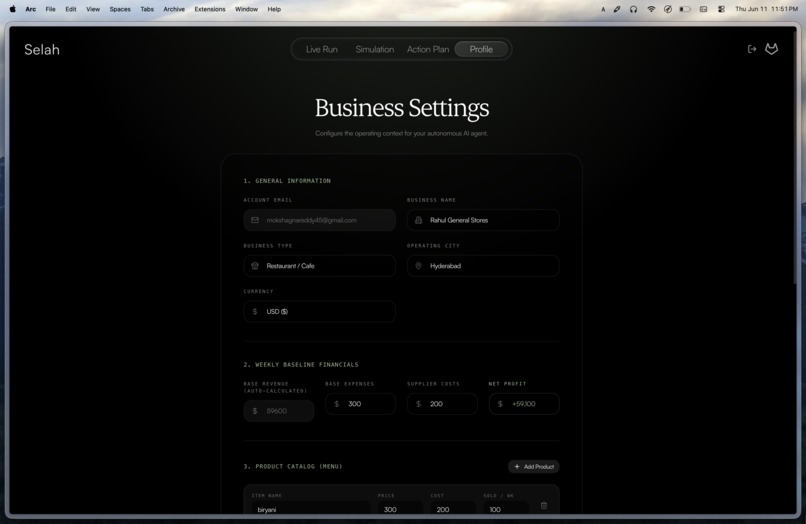Open the Apple menu

(x=12, y=9)
